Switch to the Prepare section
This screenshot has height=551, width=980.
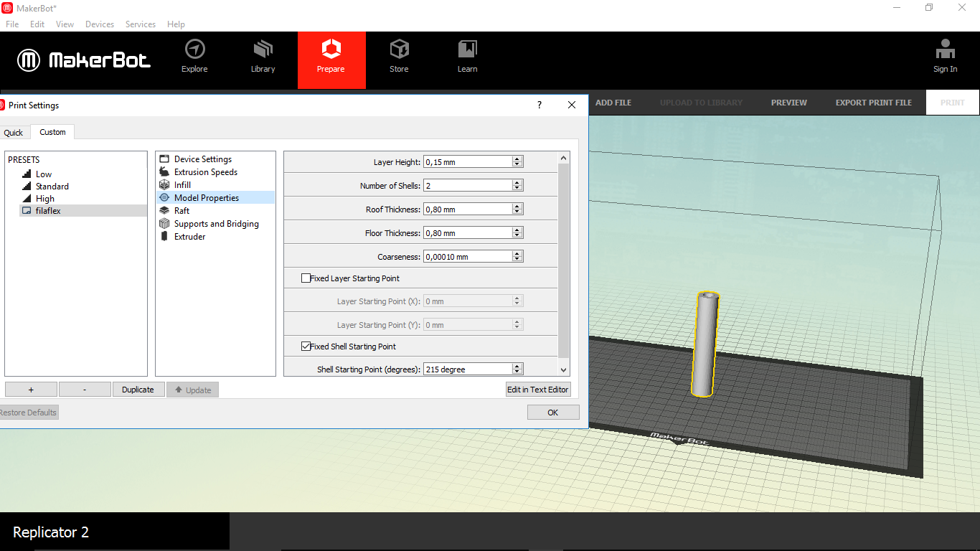click(331, 60)
